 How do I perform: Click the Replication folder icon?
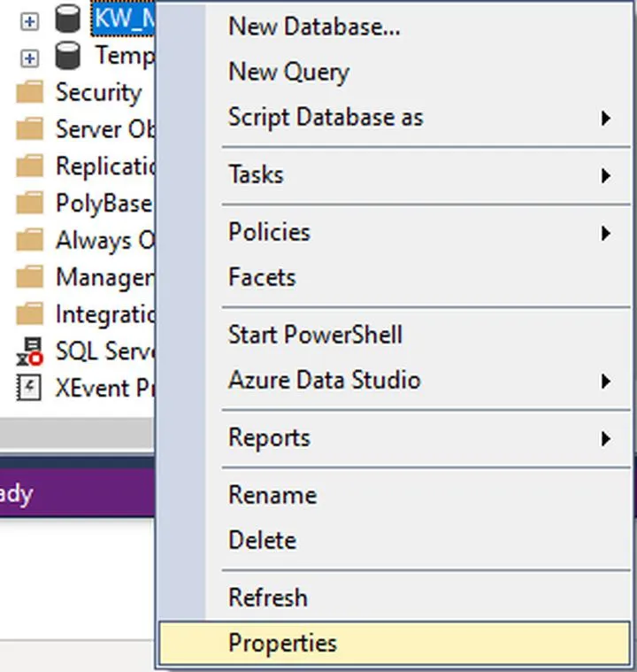point(30,166)
